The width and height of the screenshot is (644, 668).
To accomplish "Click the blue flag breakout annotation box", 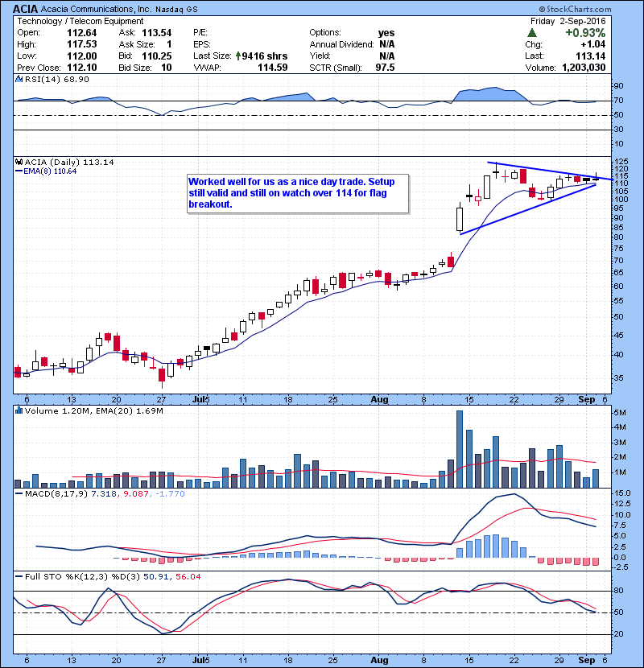I will click(x=298, y=193).
